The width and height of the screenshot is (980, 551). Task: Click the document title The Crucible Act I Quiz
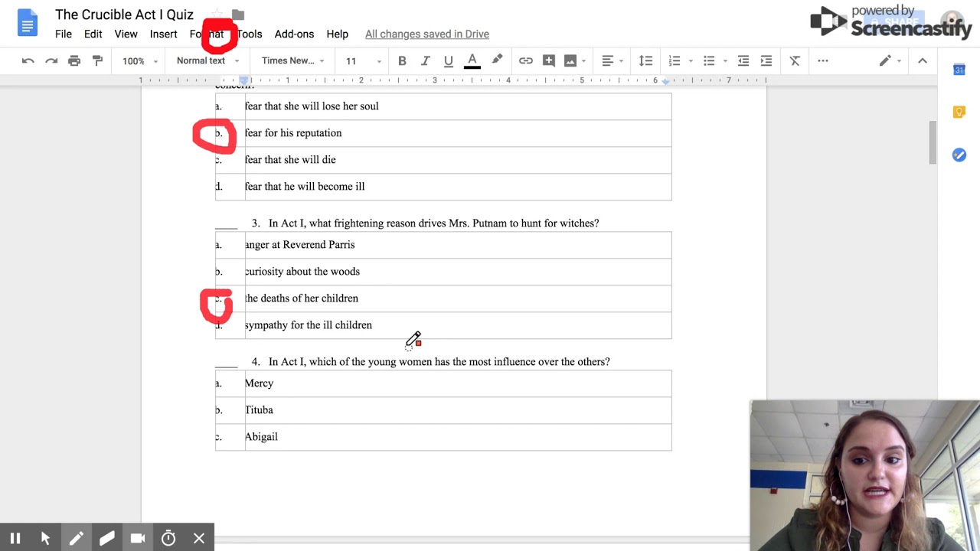[125, 15]
